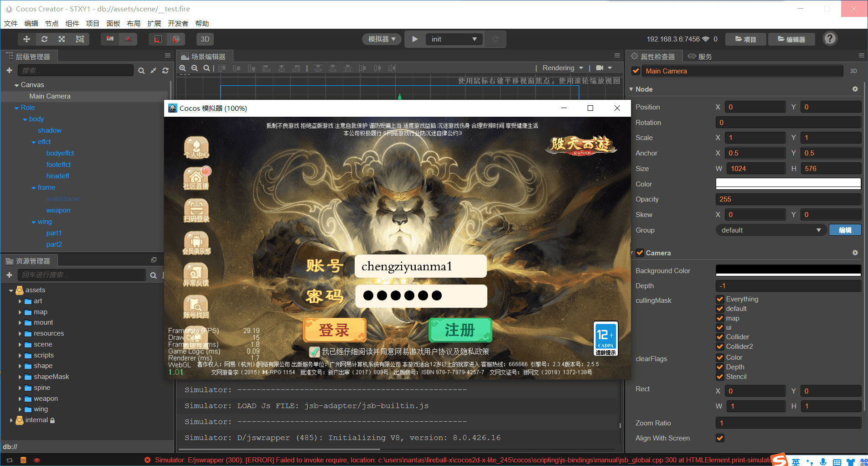Expand the art assets folder
Screen dimensions: 868x466
click(20, 301)
